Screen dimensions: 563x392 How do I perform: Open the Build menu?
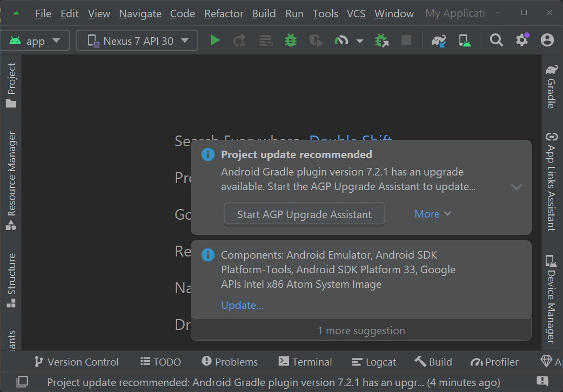click(264, 13)
